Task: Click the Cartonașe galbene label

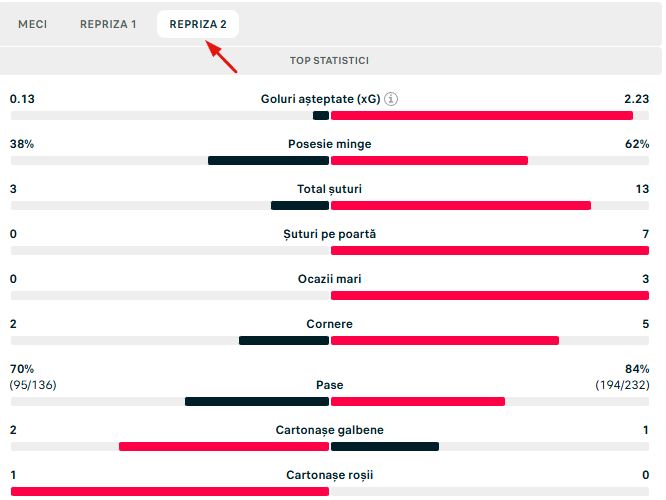Action: (329, 430)
